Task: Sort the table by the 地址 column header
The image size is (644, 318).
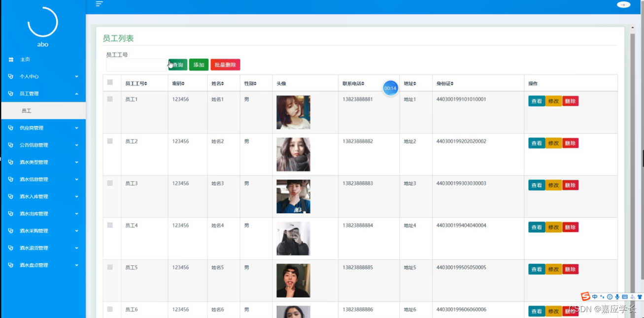Action: (x=410, y=84)
